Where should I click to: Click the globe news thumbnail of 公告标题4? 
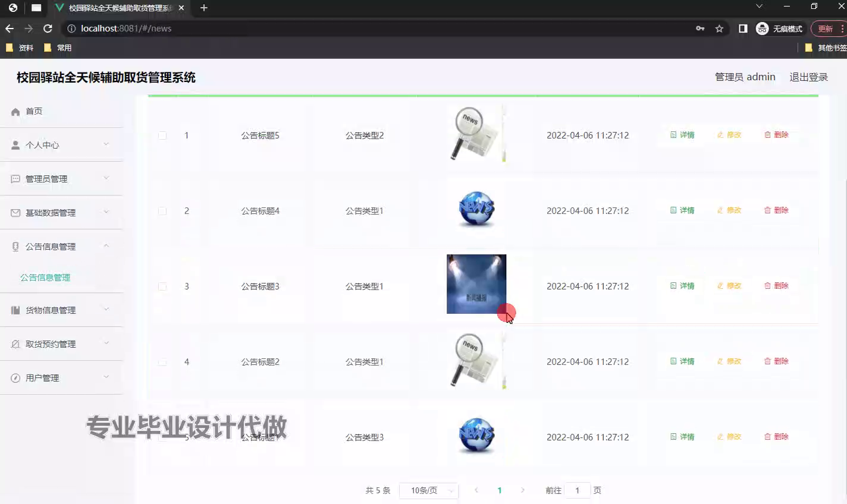tap(476, 209)
